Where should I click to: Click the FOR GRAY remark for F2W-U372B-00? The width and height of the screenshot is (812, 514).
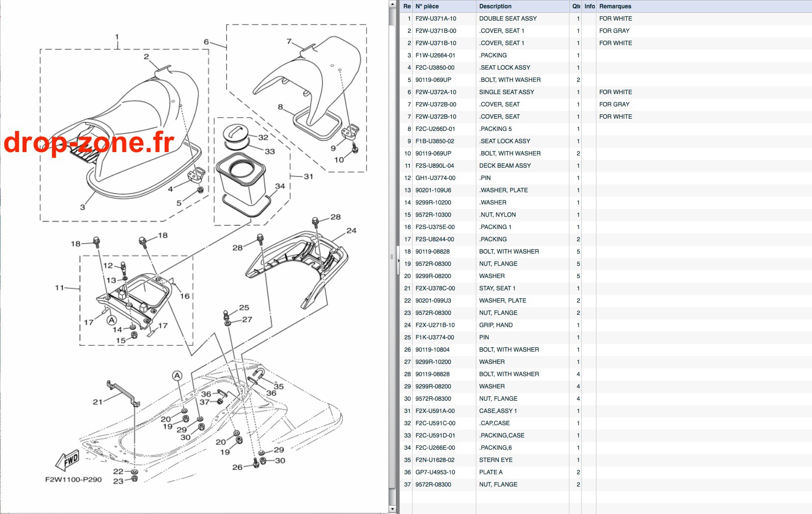tap(614, 104)
